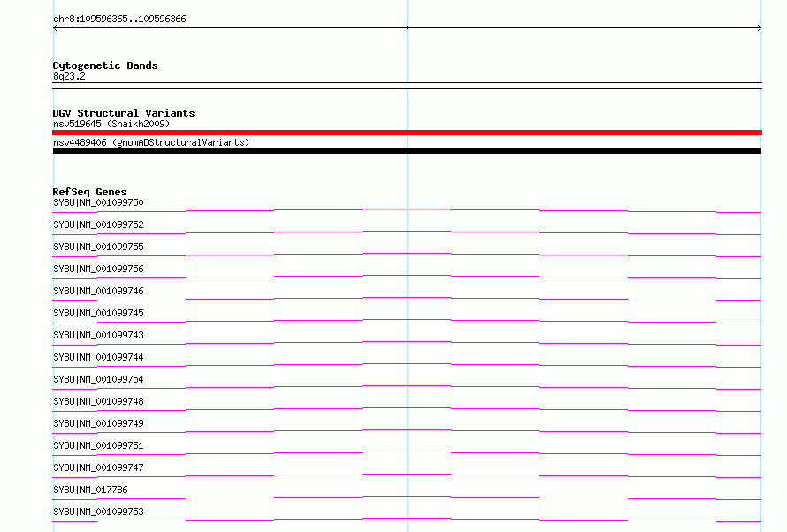Open transcript SYBU|NM_017786

[x=90, y=490]
